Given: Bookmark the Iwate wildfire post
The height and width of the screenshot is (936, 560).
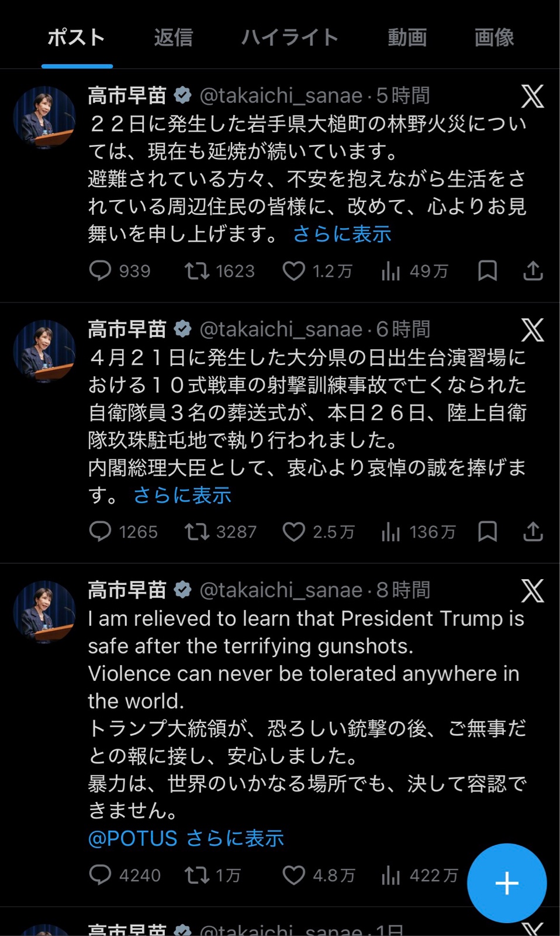Looking at the screenshot, I should [x=488, y=271].
